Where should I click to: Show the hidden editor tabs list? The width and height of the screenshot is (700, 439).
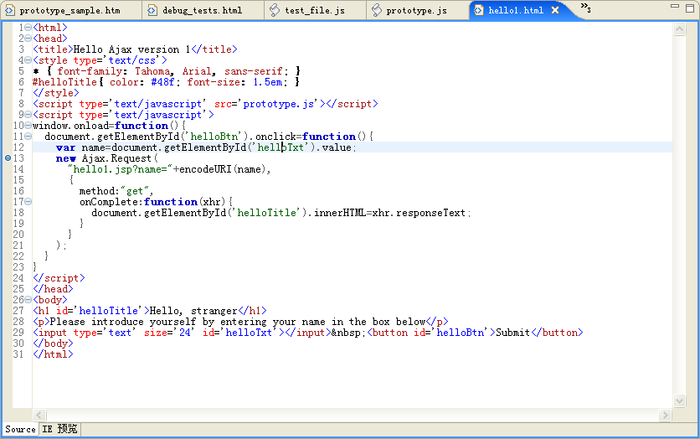point(585,9)
